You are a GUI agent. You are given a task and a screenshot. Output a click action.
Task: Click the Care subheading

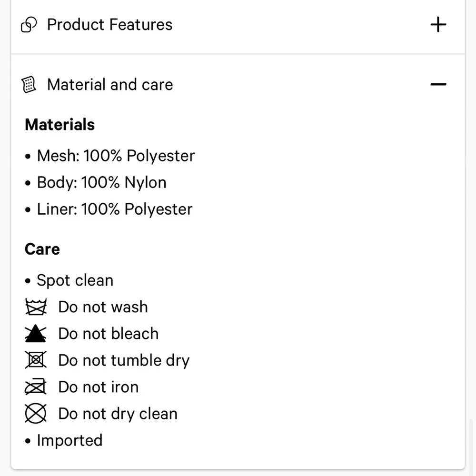(42, 249)
